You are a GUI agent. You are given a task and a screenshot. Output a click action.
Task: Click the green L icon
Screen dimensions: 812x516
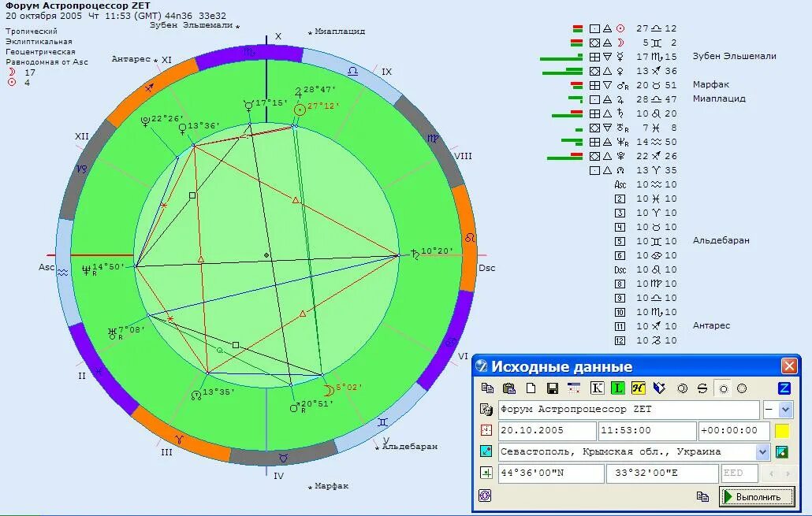[617, 388]
